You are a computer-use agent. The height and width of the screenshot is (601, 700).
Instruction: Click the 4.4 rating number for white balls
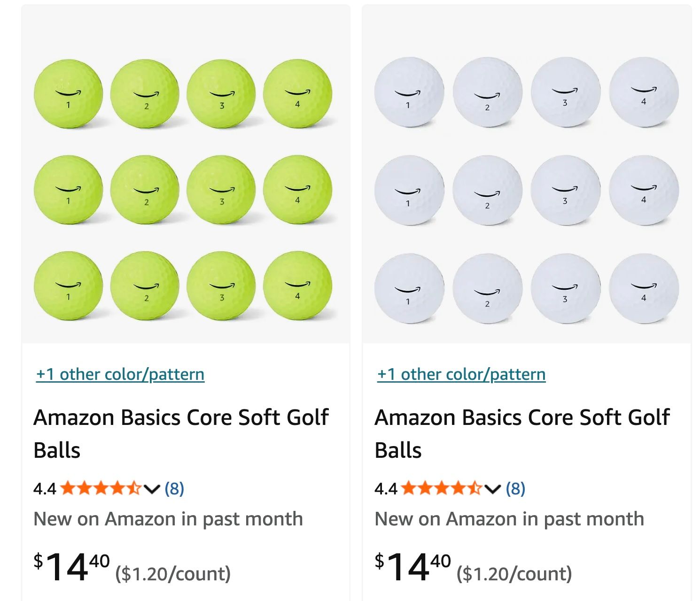click(386, 489)
